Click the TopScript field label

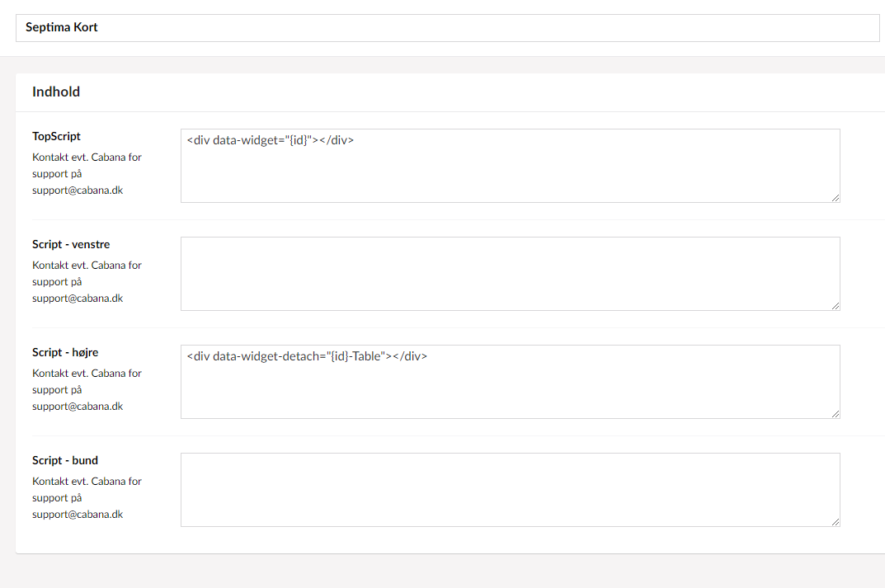click(x=56, y=136)
